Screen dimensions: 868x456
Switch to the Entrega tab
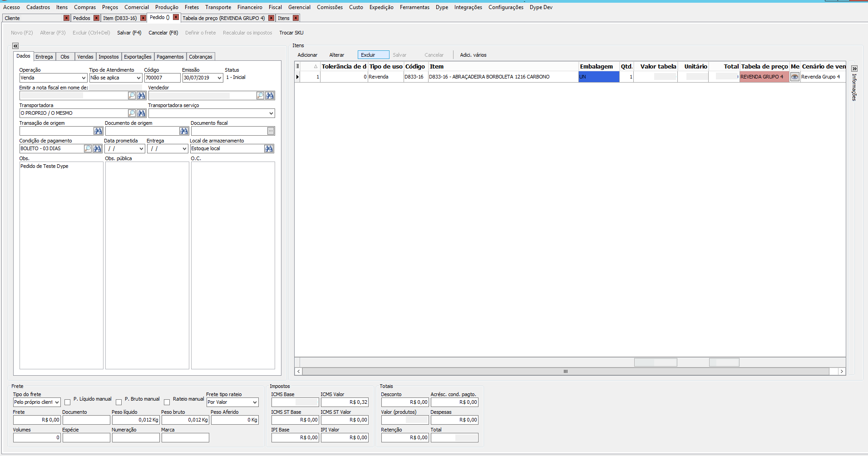click(x=44, y=57)
